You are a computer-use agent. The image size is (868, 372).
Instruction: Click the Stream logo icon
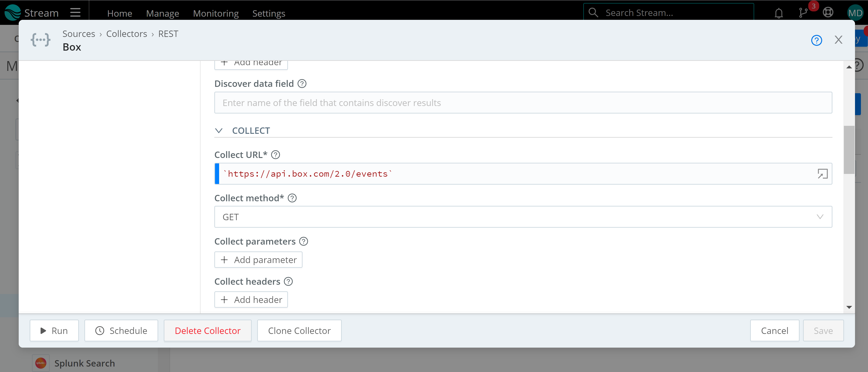(x=13, y=13)
